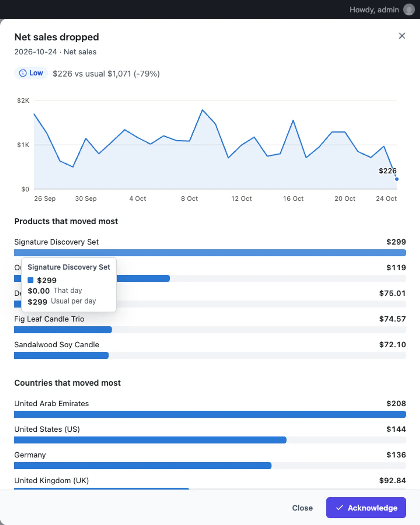Screen dimensions: 420x525
Task: Click the Usual per day tooltip line
Action: point(62,301)
